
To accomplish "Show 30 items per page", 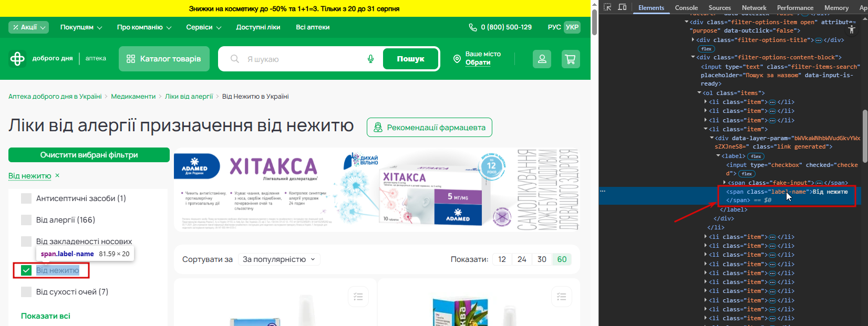I will pos(542,259).
